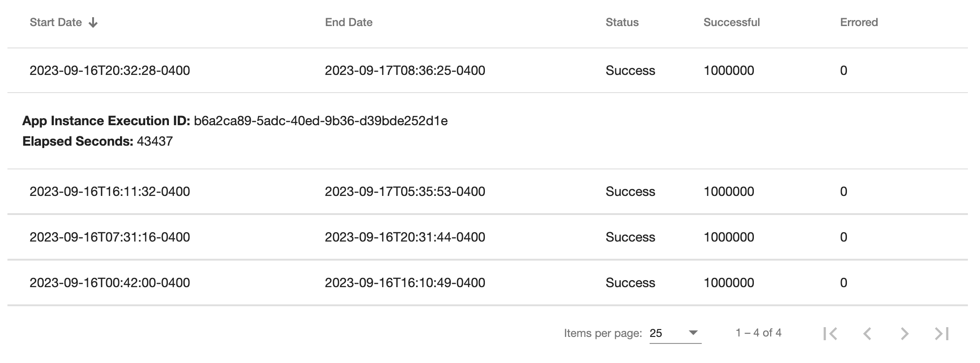The width and height of the screenshot is (980, 363).
Task: Click the 1 – 4 of 4 range label
Action: point(758,333)
